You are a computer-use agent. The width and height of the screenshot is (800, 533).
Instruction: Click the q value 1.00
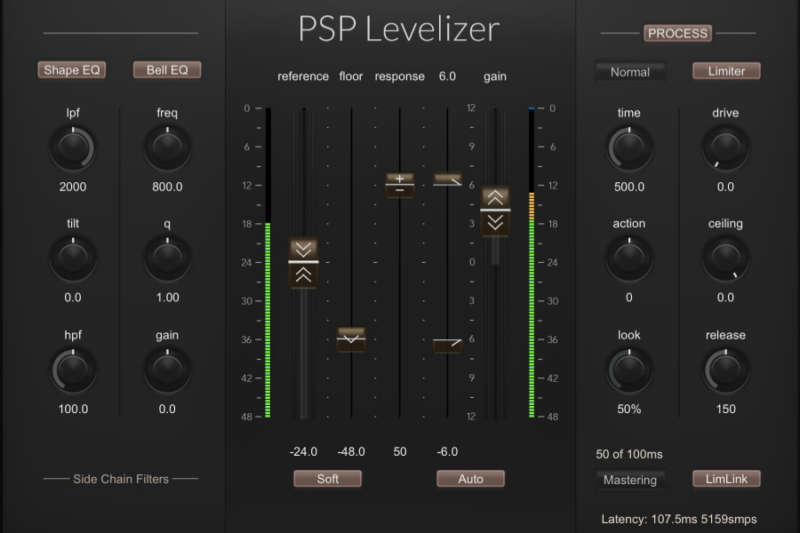pos(167,297)
